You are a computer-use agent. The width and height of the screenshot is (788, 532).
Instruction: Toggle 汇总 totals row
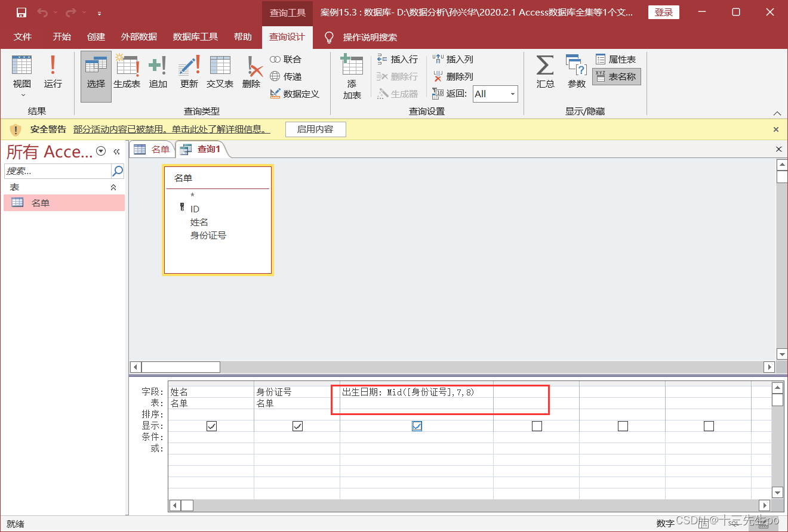coord(545,72)
